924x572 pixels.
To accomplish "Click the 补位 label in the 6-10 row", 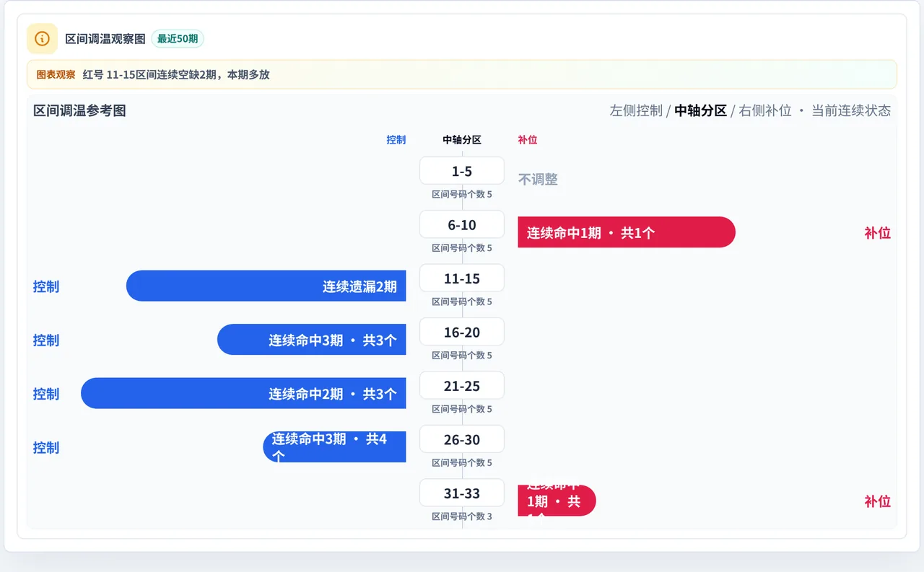I will (878, 233).
